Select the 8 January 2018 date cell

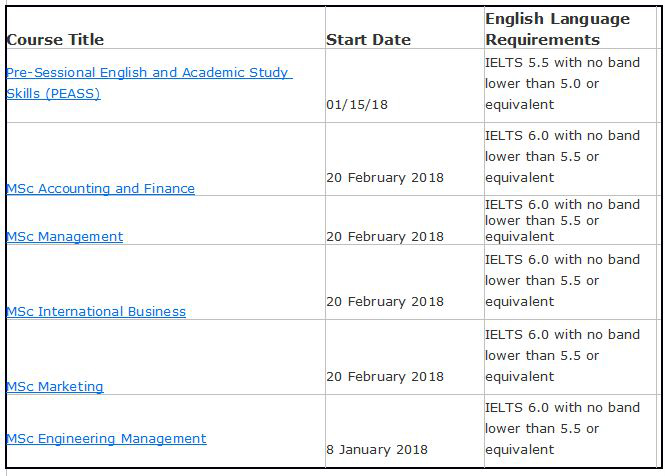coord(377,449)
